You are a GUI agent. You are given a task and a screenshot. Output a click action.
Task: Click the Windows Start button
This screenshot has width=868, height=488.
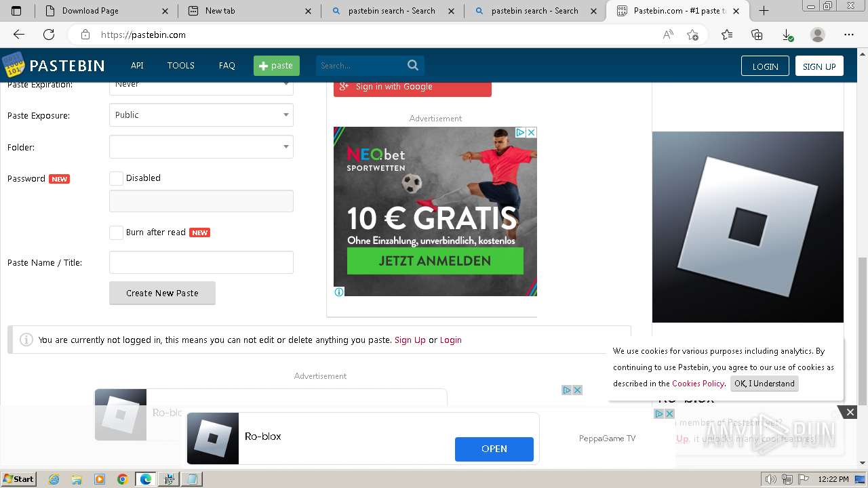[18, 479]
